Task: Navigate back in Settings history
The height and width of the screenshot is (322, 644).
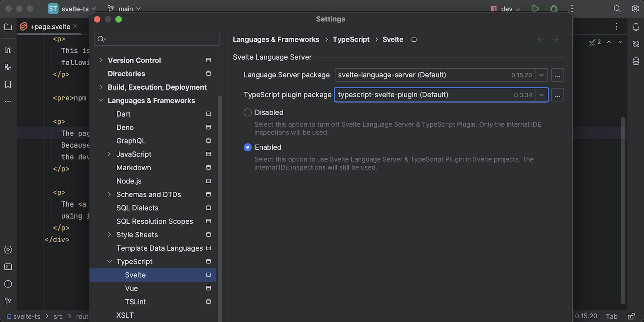Action: coord(541,39)
